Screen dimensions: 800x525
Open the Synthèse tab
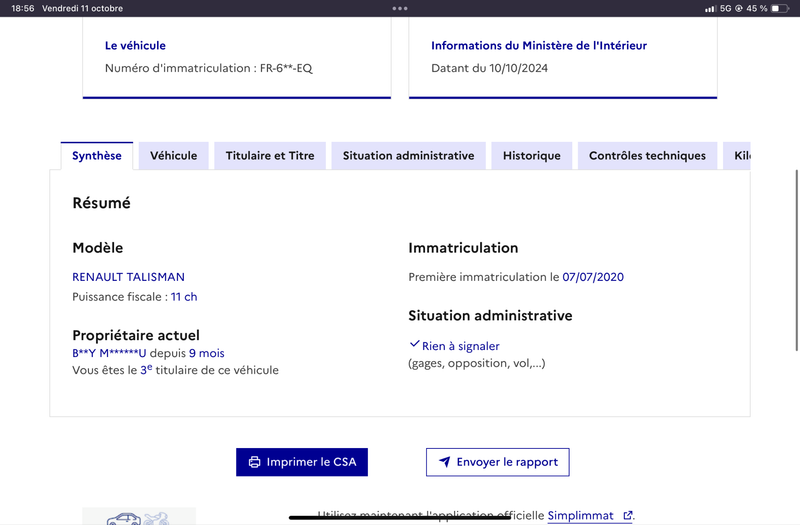(96, 156)
